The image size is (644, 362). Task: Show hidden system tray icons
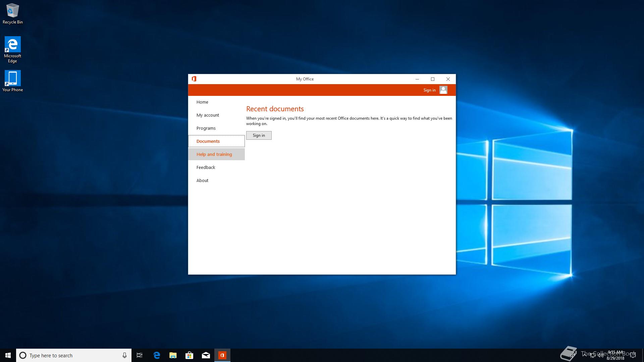(x=585, y=355)
